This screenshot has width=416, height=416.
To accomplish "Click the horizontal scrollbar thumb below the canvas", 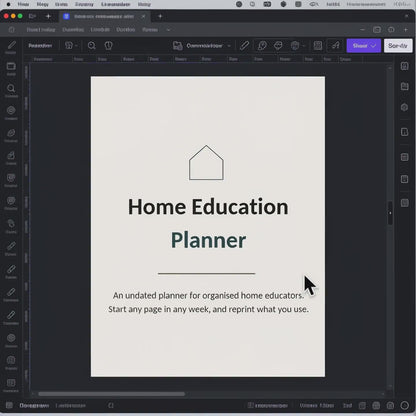I will pos(111,394).
